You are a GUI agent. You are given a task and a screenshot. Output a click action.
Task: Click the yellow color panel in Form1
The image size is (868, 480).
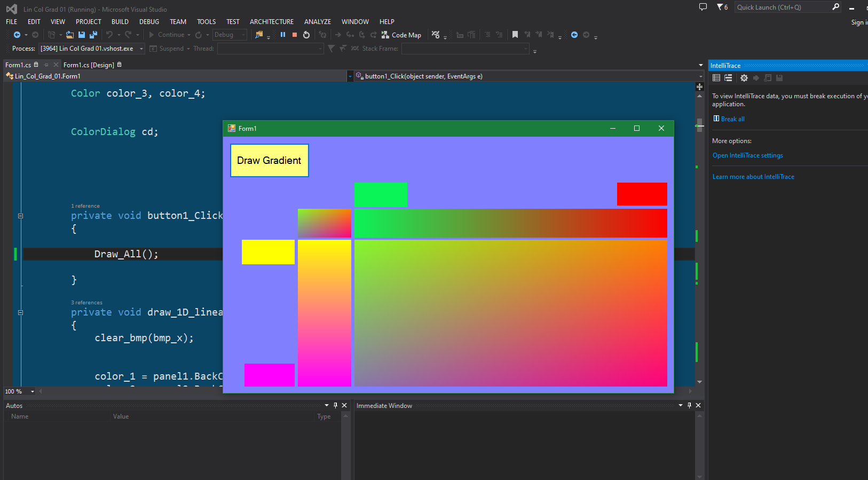click(x=268, y=252)
